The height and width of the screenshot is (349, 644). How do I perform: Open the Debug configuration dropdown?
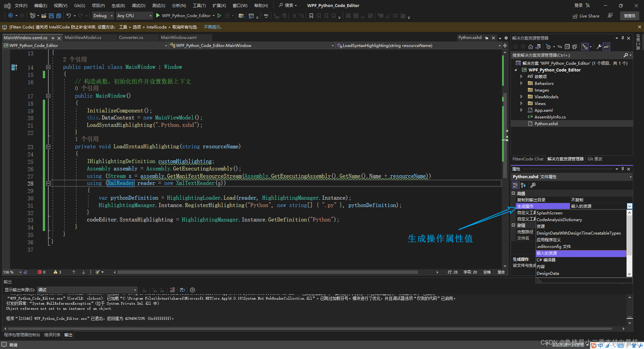coord(103,16)
